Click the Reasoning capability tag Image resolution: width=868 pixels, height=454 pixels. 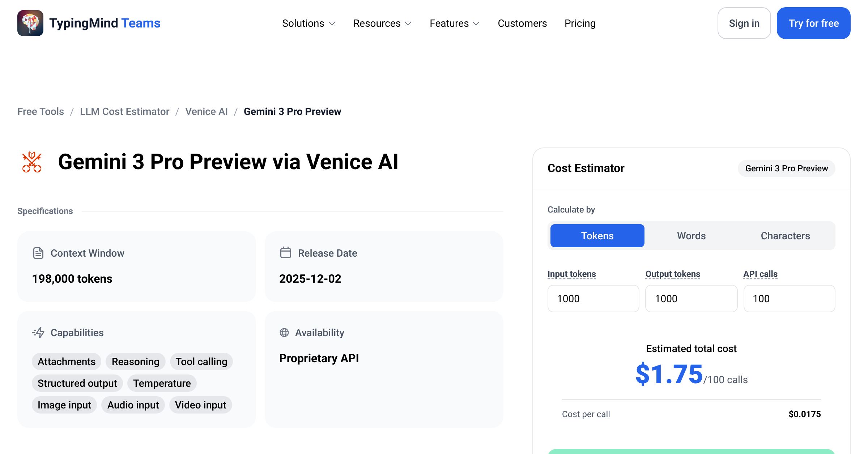136,361
